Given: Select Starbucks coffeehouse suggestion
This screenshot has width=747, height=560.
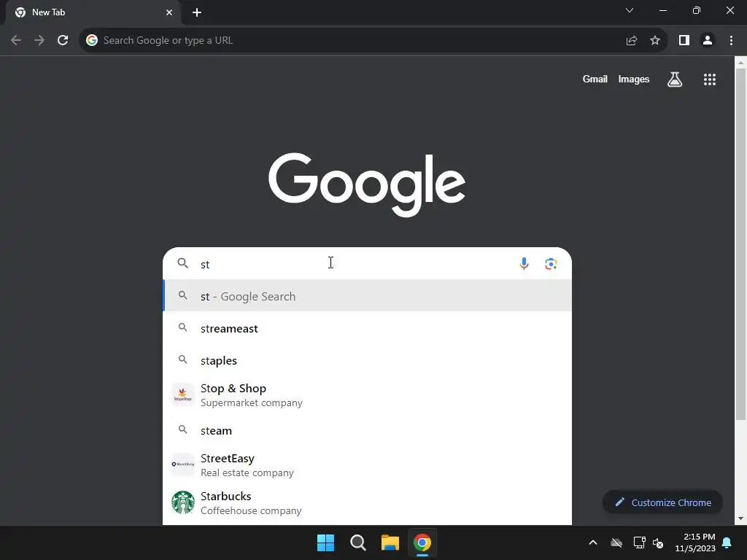Looking at the screenshot, I should (368, 503).
